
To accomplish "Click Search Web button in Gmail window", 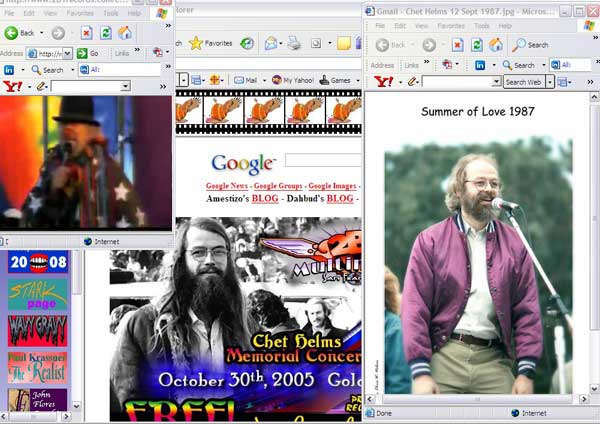I will [x=523, y=82].
